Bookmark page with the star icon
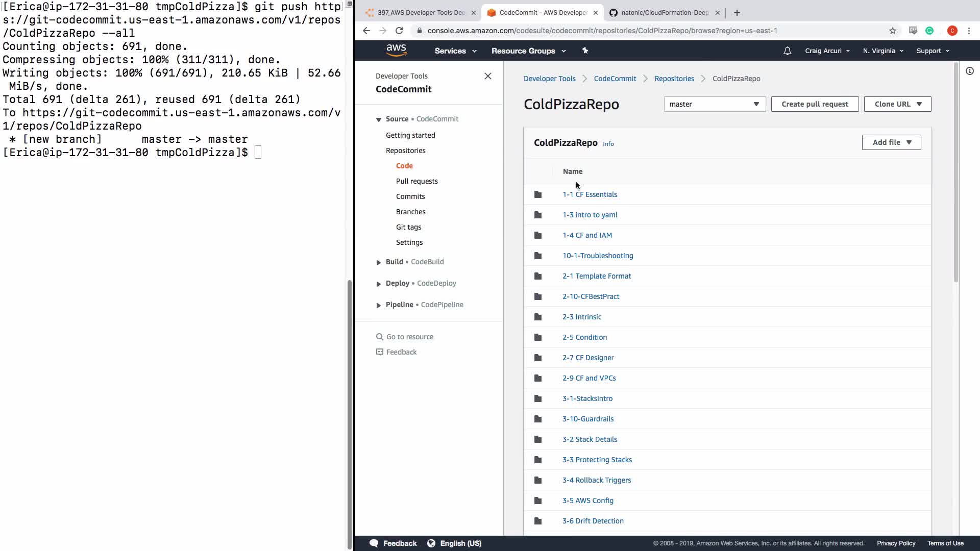The height and width of the screenshot is (551, 980). (x=892, y=31)
